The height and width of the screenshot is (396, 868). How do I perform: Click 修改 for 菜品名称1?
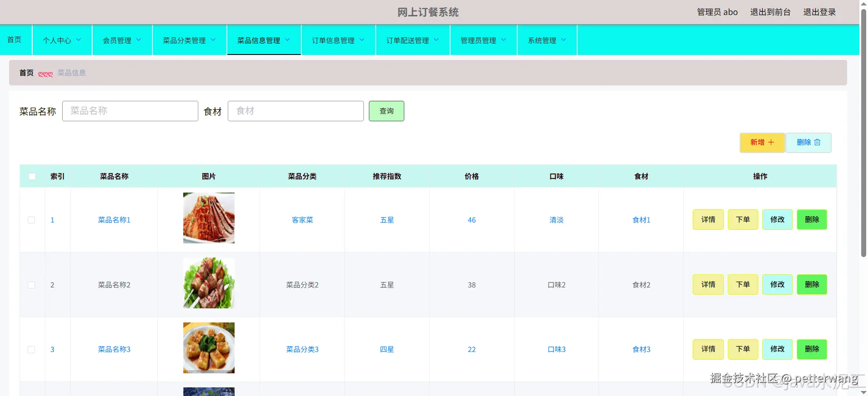pos(777,219)
